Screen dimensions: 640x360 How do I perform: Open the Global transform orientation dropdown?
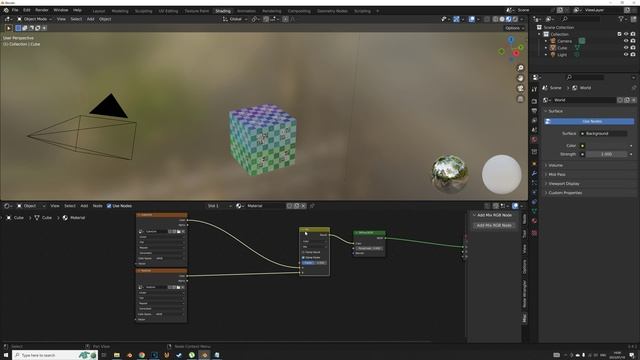(x=235, y=19)
